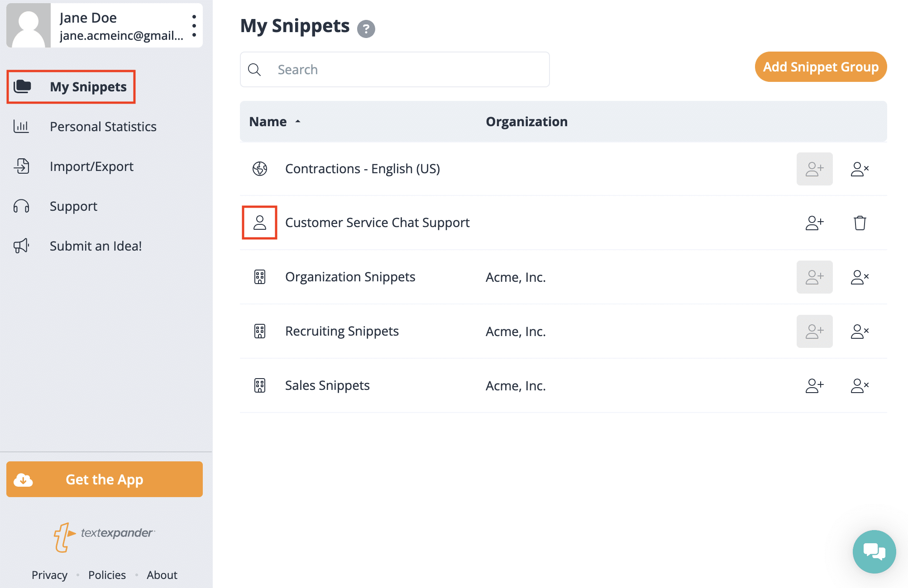Select Import/Export in the sidebar
Image resolution: width=908 pixels, height=588 pixels.
click(91, 166)
